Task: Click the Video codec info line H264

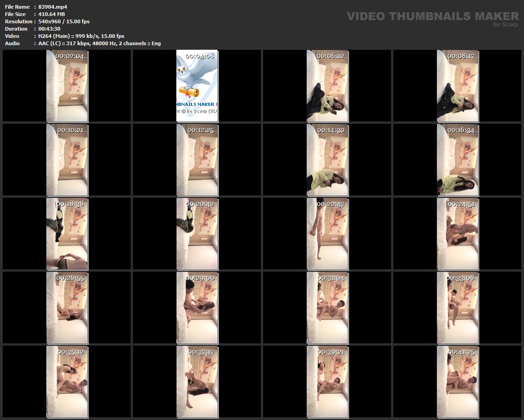Action: point(81,36)
